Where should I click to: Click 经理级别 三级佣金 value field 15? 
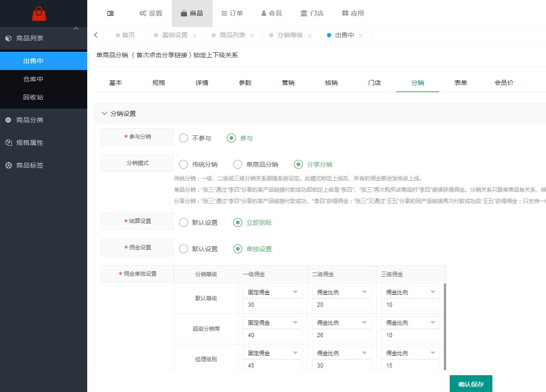coord(411,365)
